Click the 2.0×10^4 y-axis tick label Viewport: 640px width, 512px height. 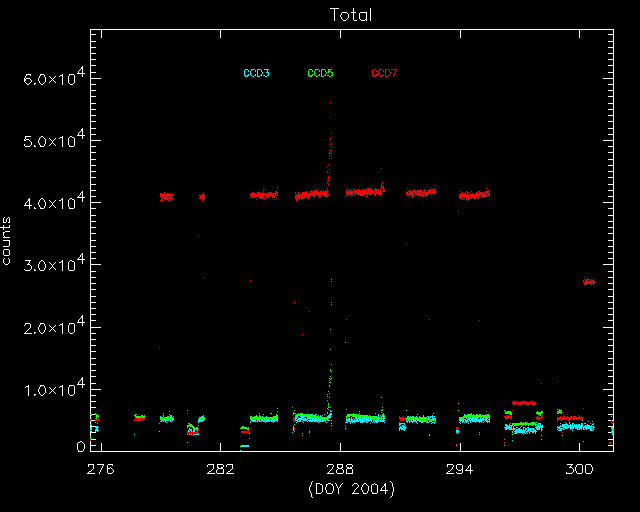click(x=50, y=327)
